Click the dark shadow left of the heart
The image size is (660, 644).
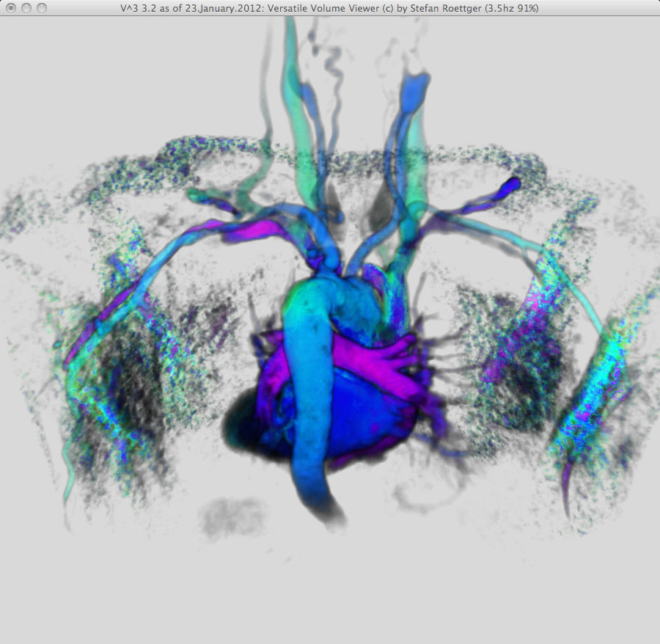[242, 425]
